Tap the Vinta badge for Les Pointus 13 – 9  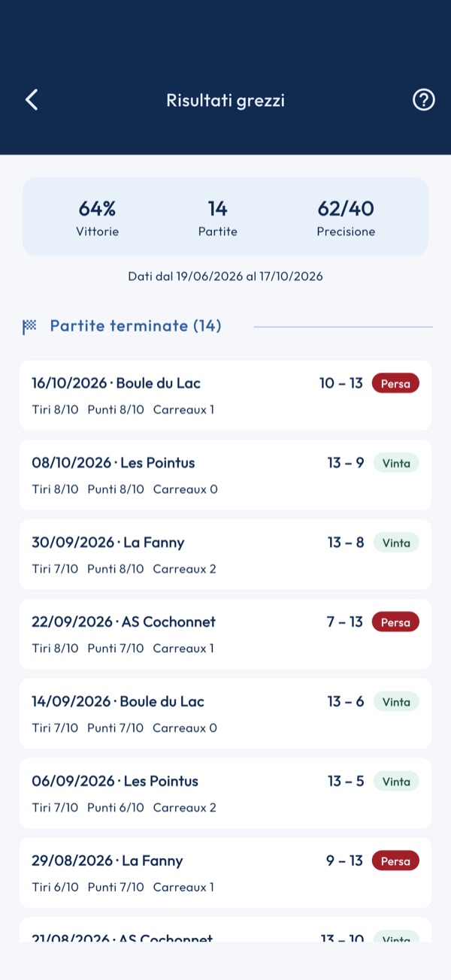(396, 463)
